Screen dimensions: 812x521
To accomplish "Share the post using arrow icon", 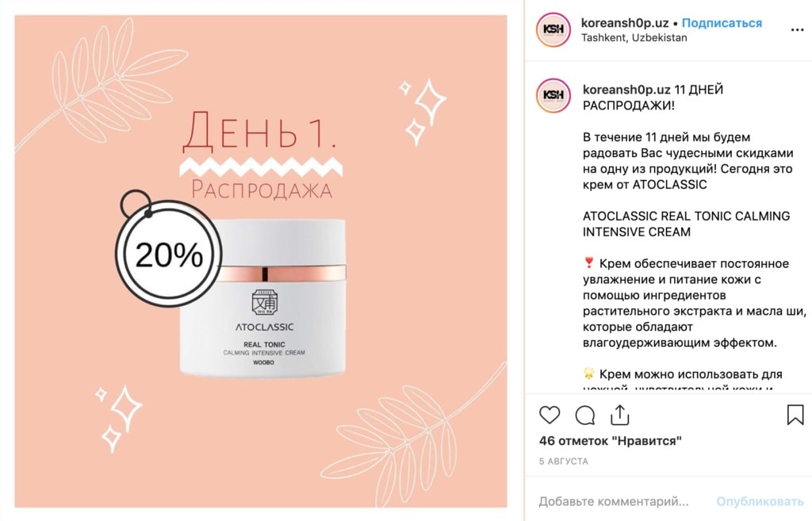I will coord(620,415).
